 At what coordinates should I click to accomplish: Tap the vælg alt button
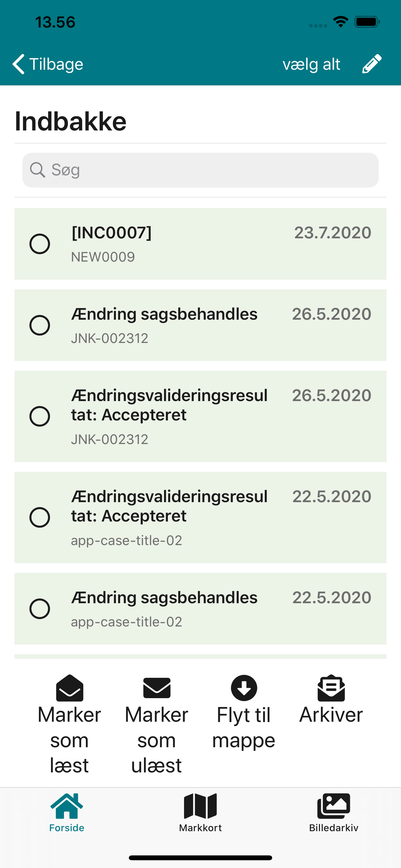pos(311,64)
